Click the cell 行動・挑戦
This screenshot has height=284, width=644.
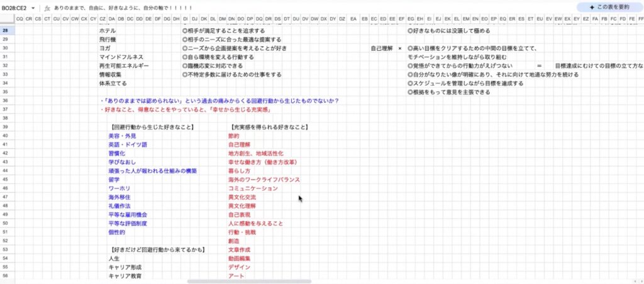click(x=242, y=232)
